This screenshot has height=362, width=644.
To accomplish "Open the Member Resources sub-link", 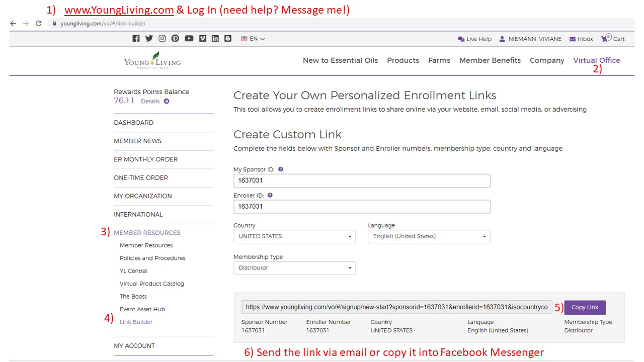I will [146, 245].
